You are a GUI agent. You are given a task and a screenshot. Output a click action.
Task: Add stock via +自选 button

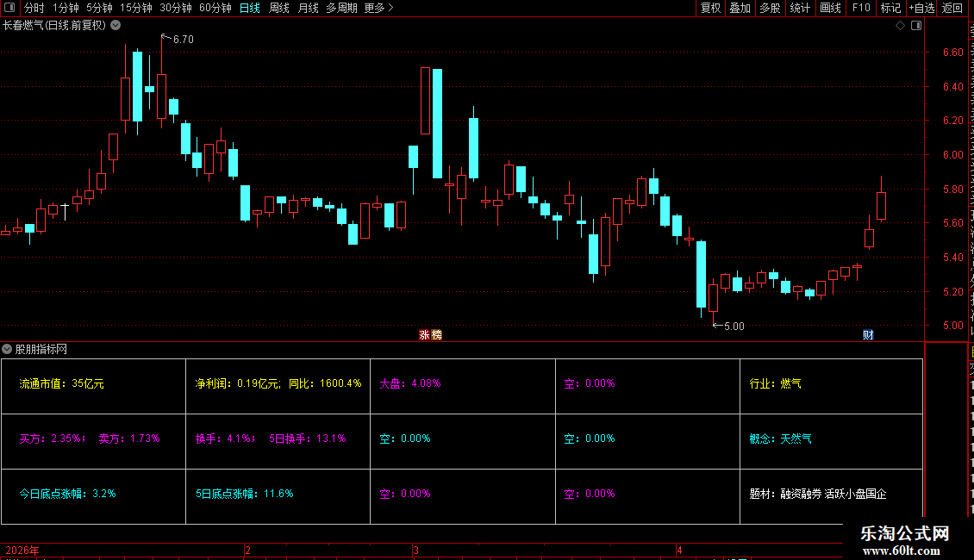tap(921, 8)
